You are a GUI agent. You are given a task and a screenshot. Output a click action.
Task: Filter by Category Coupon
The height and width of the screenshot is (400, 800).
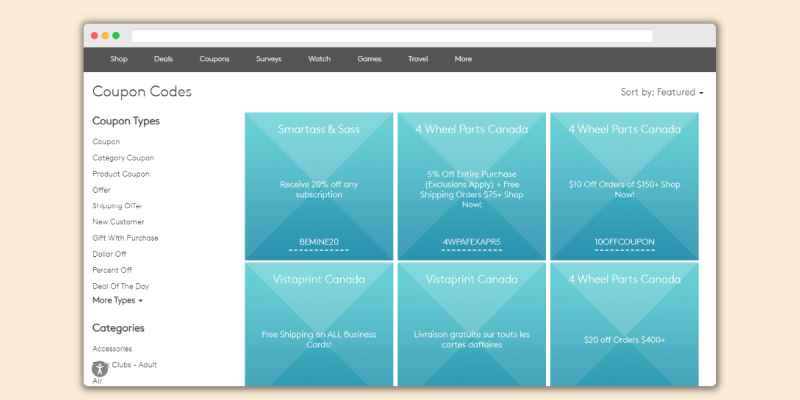click(x=123, y=158)
